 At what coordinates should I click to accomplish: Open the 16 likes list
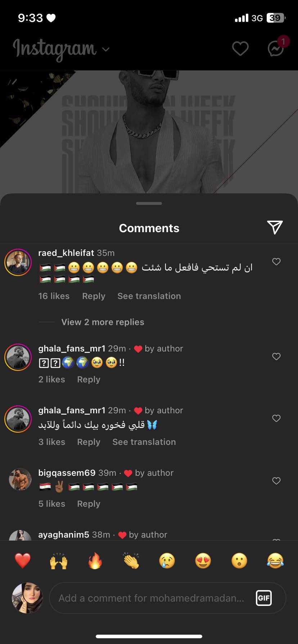(54, 296)
